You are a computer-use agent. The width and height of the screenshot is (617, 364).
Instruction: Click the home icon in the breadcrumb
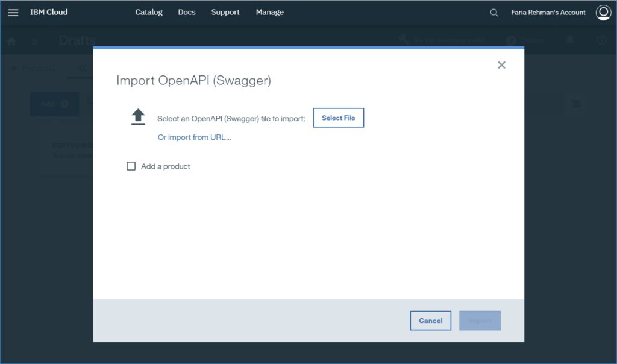tap(11, 40)
